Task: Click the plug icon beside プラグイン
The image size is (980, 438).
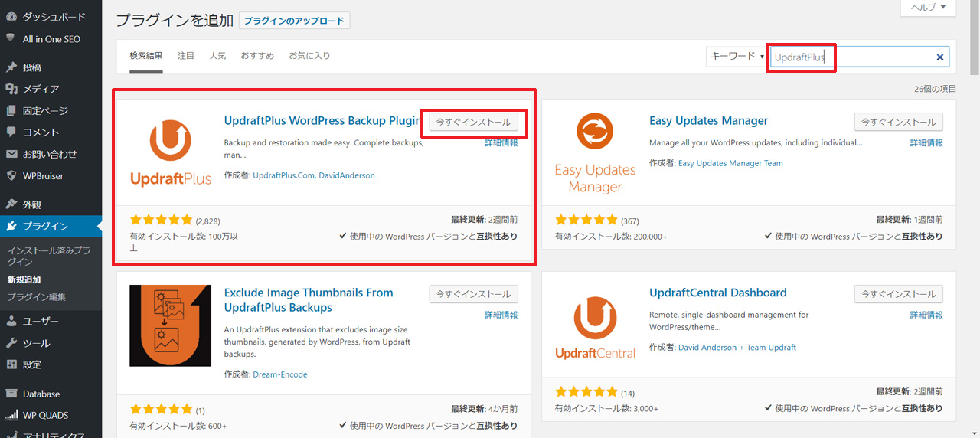Action: pos(11,226)
